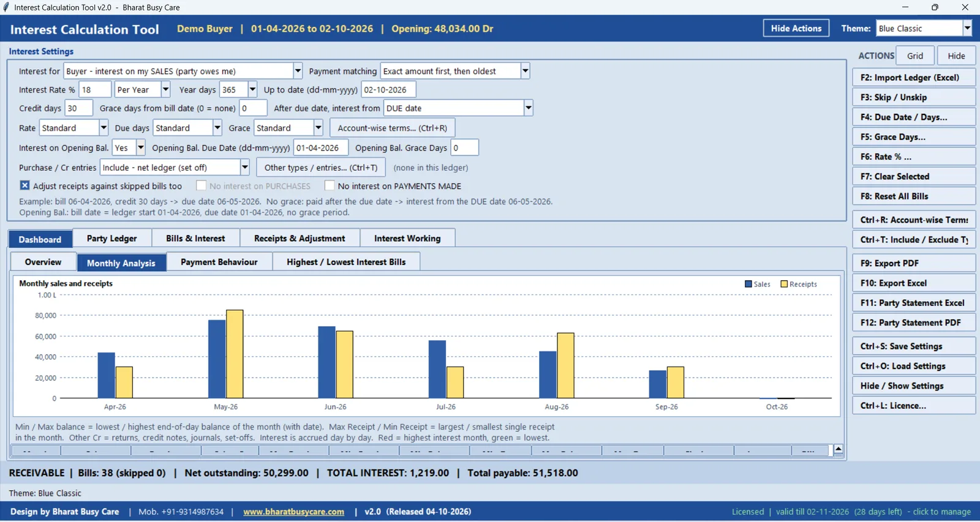
Task: Click Other types / entries... (Ctrl+T) button
Action: tap(321, 167)
